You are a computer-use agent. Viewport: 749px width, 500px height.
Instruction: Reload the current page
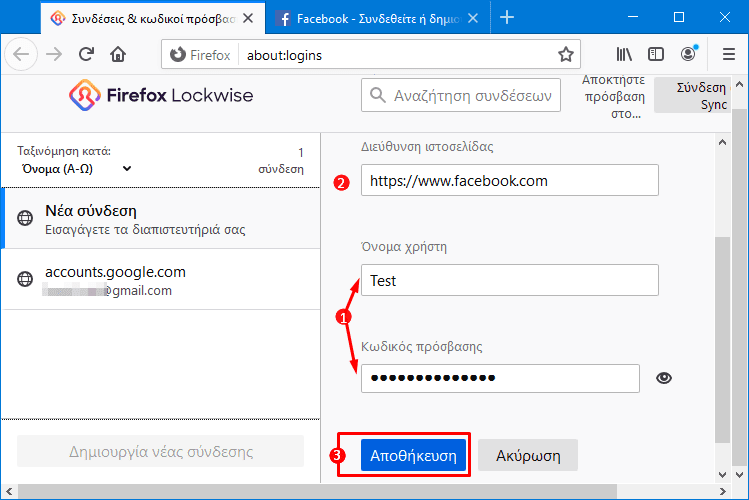(86, 54)
